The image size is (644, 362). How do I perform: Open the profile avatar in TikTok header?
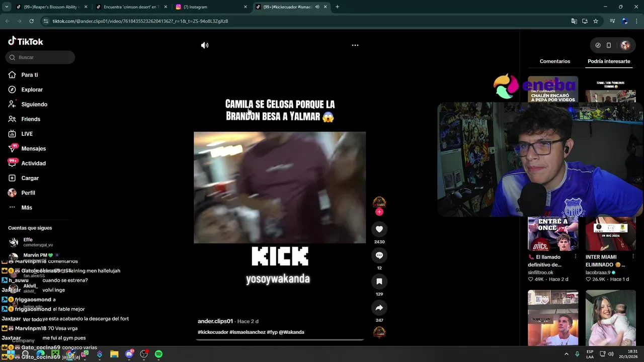tap(625, 45)
